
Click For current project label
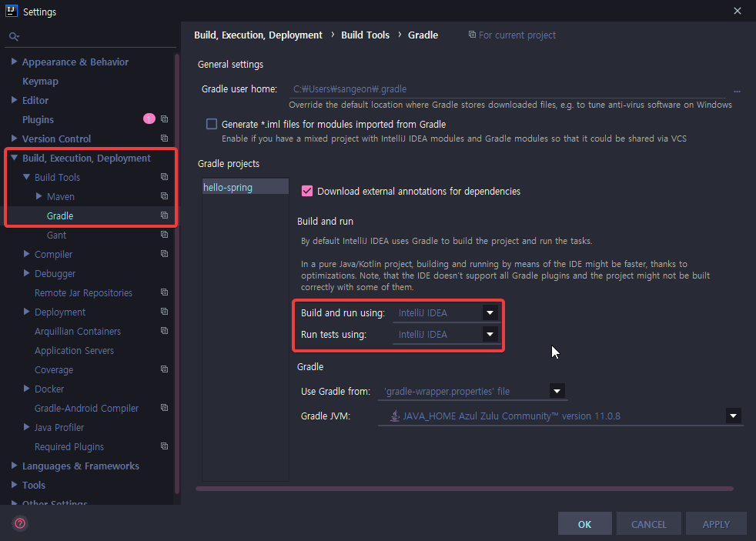coord(517,35)
